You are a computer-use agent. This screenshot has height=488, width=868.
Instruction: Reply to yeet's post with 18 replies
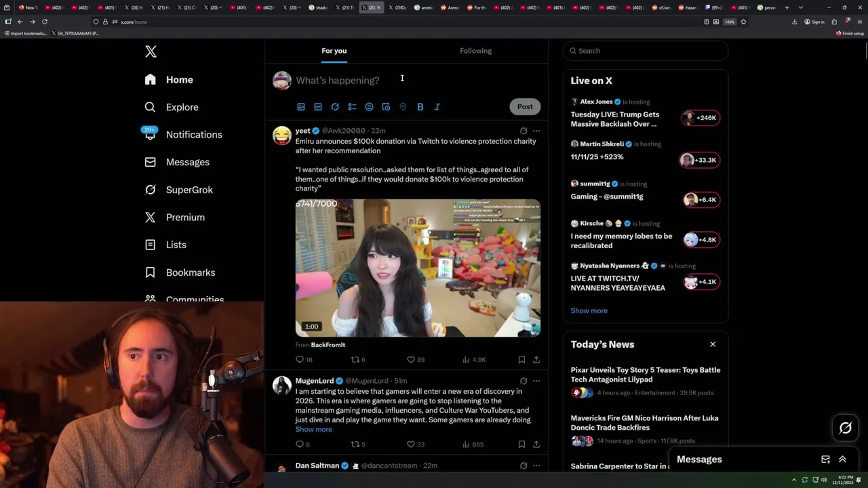tap(304, 360)
